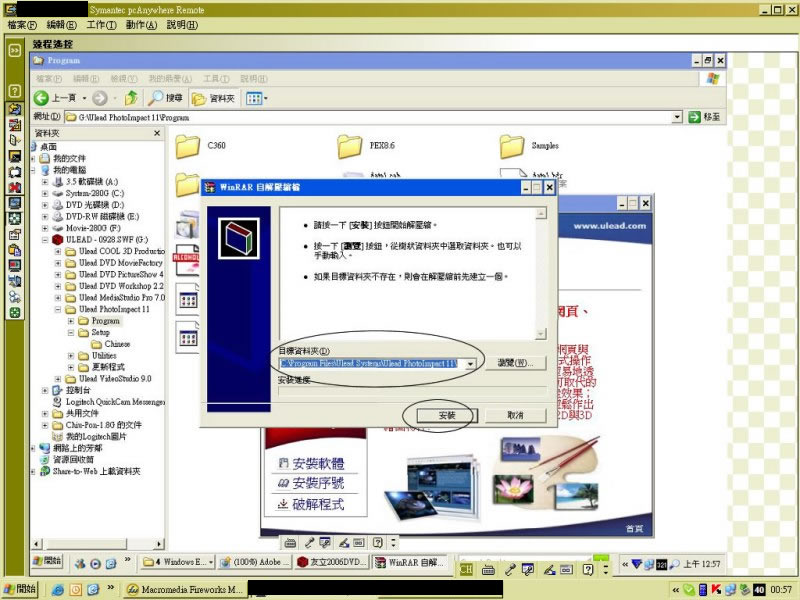This screenshot has height=600, width=800.
Task: Click the 瀏覽(W)... Browse button
Action: pos(515,363)
